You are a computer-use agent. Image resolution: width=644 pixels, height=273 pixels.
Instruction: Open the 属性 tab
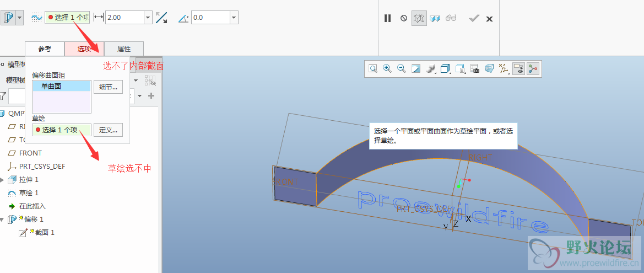click(x=123, y=49)
